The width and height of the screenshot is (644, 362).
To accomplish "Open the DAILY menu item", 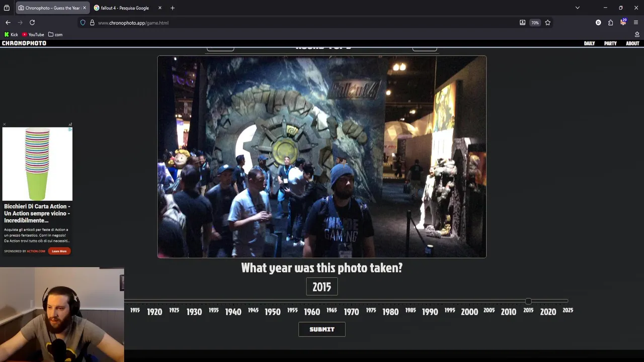I will click(589, 44).
